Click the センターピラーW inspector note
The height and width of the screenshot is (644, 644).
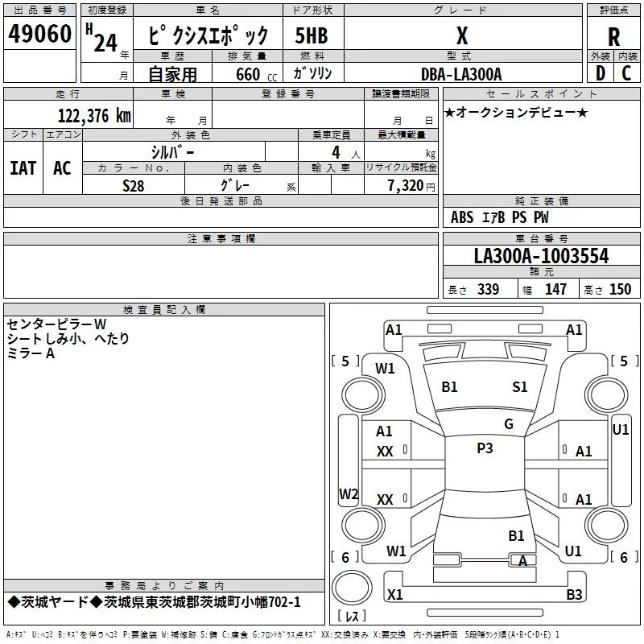(x=56, y=324)
